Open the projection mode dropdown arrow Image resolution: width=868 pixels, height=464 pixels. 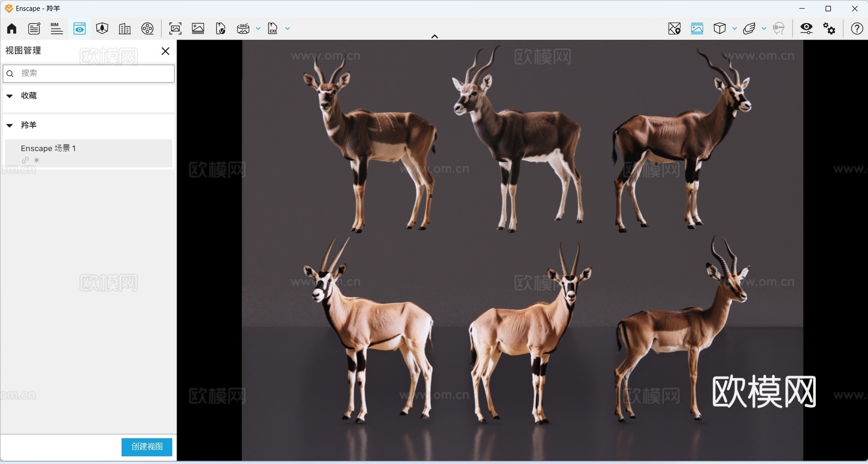pos(734,28)
